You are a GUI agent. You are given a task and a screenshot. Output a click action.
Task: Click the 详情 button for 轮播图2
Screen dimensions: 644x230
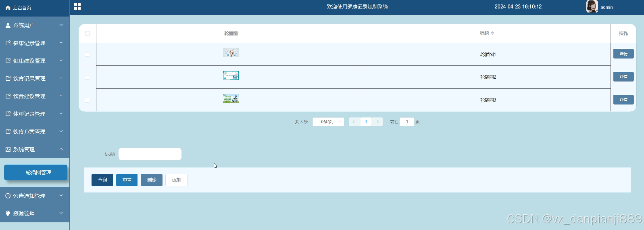tap(623, 77)
